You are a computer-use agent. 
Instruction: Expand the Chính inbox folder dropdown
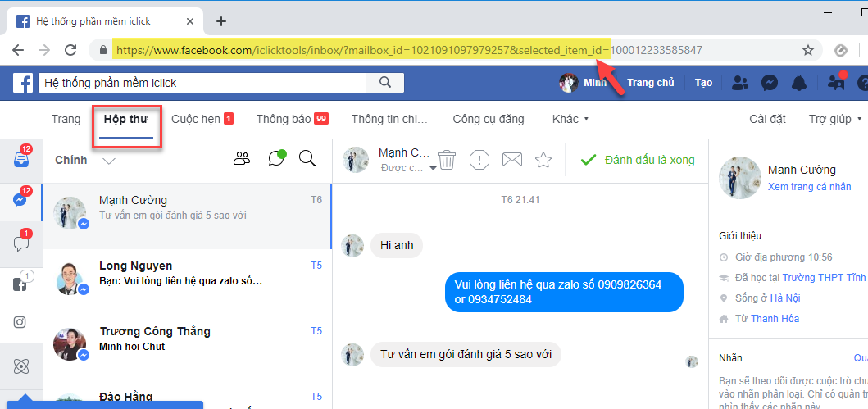point(109,161)
